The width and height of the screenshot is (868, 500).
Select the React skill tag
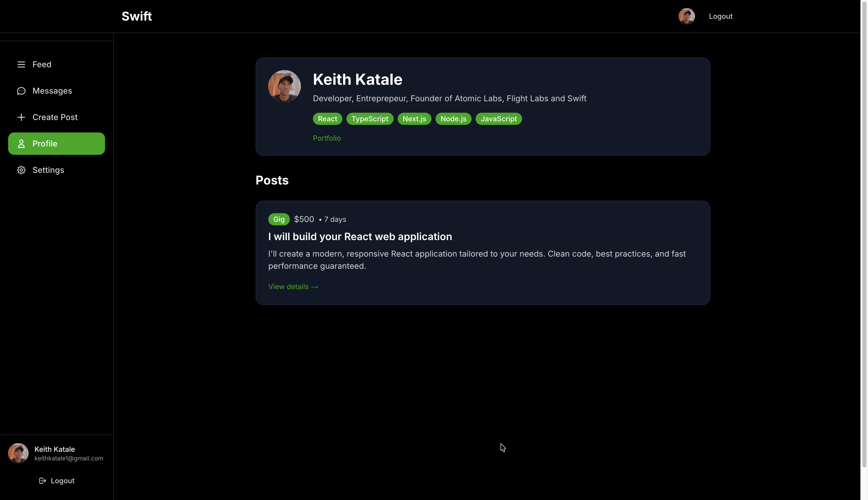click(x=327, y=119)
